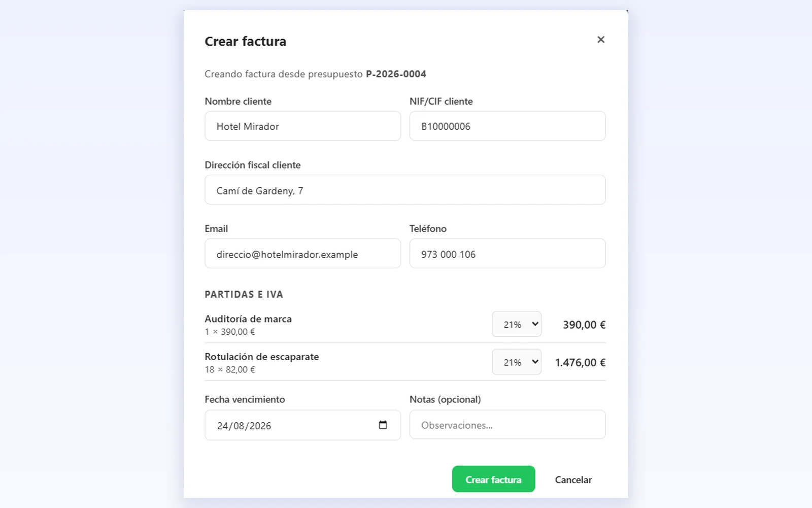Focus the Teléfono field showing 973 000 106
The height and width of the screenshot is (508, 812).
[x=507, y=253]
